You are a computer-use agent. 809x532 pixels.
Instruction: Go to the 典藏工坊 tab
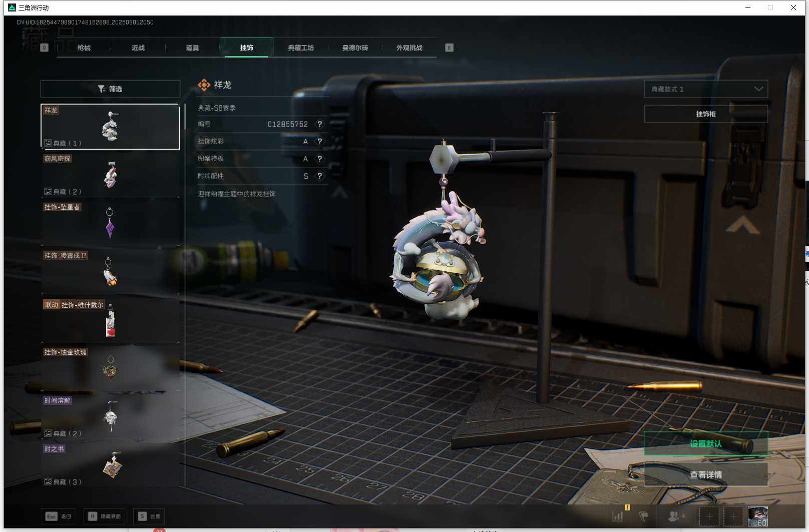point(301,48)
